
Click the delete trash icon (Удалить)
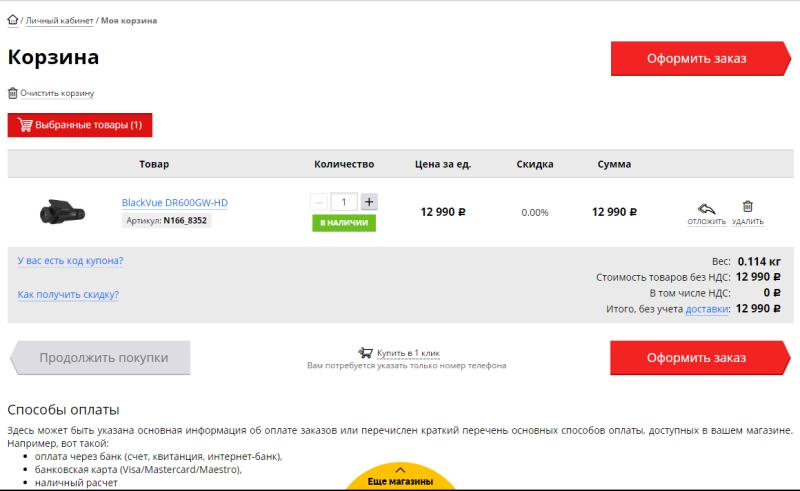[x=747, y=207]
